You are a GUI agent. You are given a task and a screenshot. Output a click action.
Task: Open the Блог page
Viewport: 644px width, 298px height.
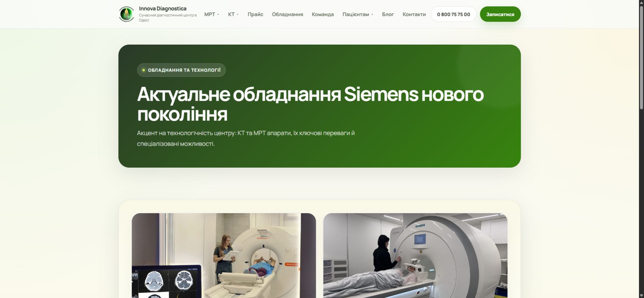click(x=388, y=14)
